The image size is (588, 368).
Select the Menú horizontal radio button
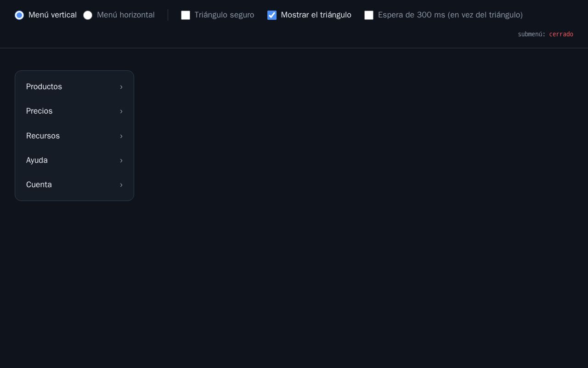tap(88, 15)
